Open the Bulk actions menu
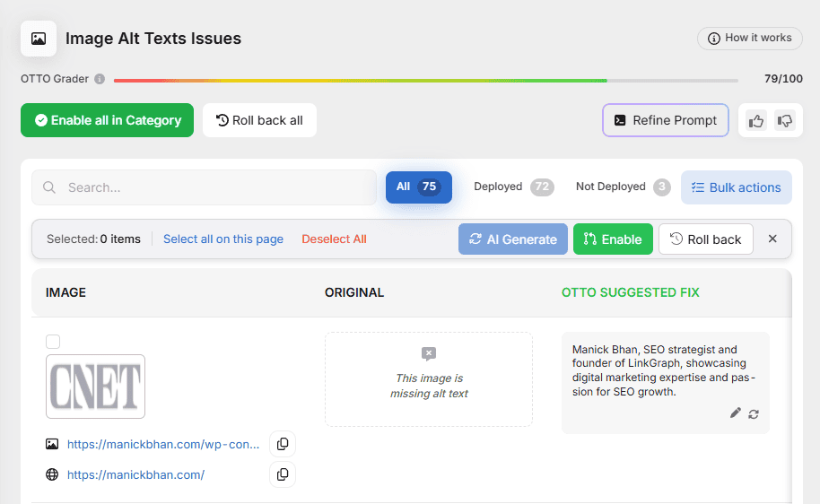Viewport: 820px width, 504px height. [x=736, y=187]
